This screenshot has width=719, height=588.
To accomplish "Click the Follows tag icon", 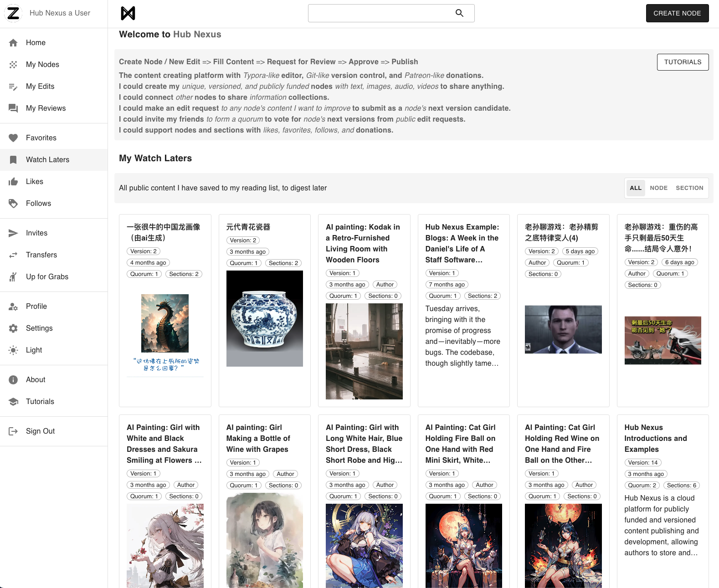I will (13, 204).
